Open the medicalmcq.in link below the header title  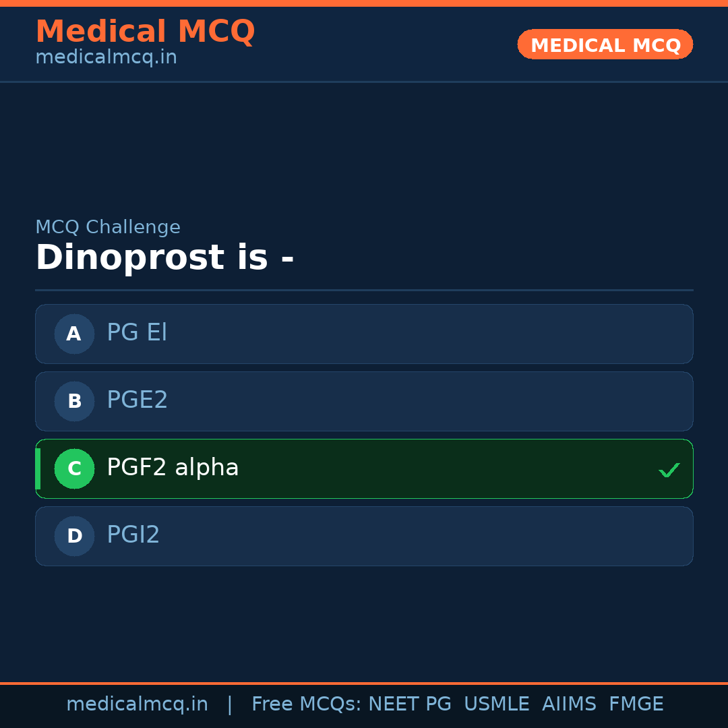click(106, 57)
